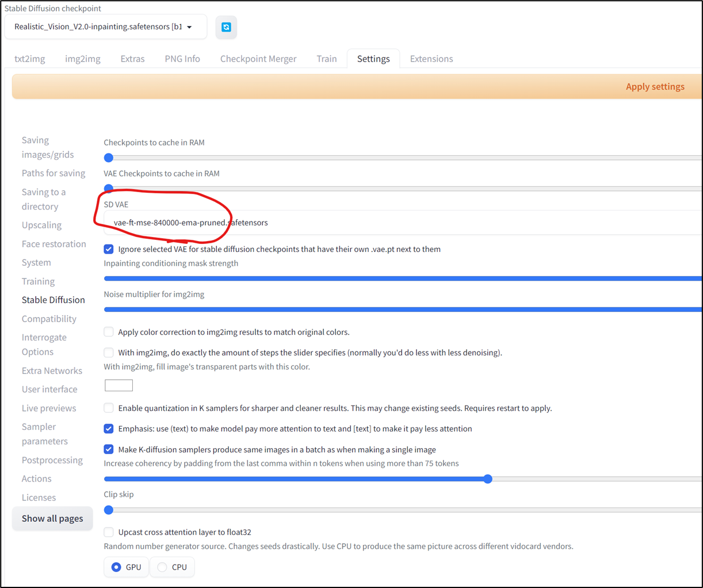Open the Extensions tab
The width and height of the screenshot is (703, 588).
(x=431, y=58)
